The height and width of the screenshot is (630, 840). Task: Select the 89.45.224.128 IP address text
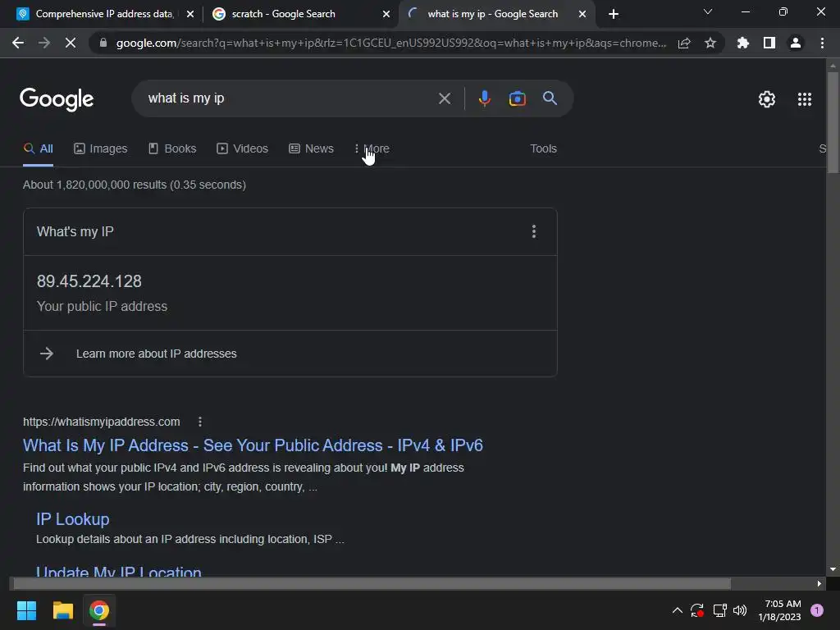tap(89, 281)
